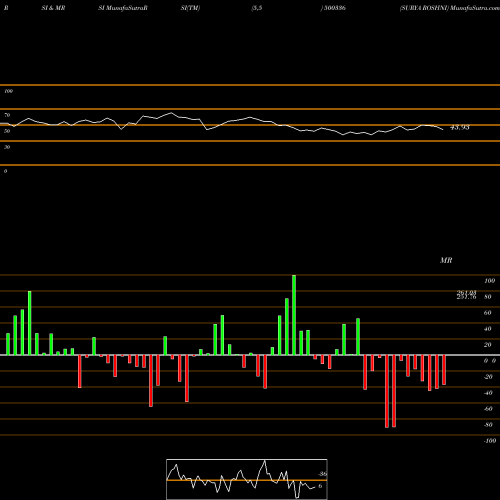Click the MR axis label -100
Viewport: 500px width, 500px height.
pyautogui.click(x=490, y=441)
